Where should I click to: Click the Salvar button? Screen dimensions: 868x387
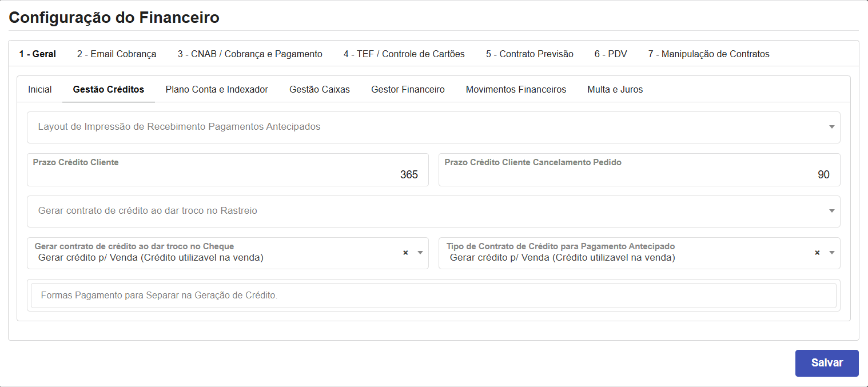[826, 362]
